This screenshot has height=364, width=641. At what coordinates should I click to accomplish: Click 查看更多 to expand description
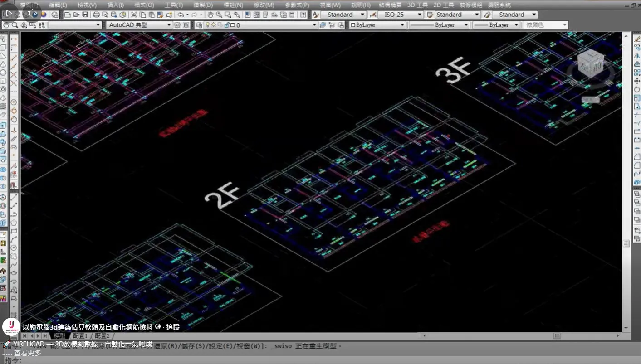(x=28, y=353)
